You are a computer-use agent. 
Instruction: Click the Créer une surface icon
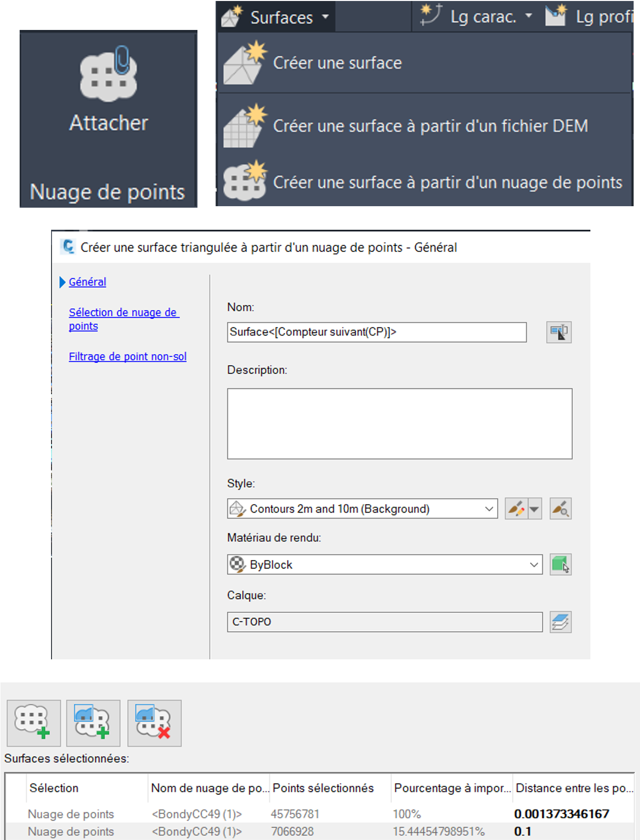tap(245, 63)
